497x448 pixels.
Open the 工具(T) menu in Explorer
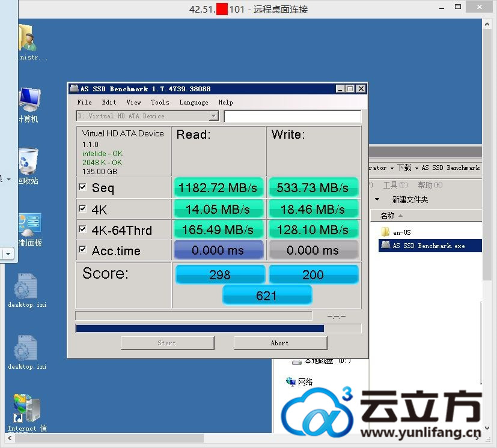coord(395,185)
